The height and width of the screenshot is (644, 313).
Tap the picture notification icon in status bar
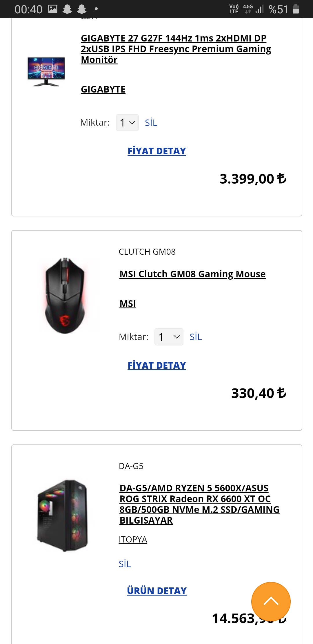[x=52, y=9]
